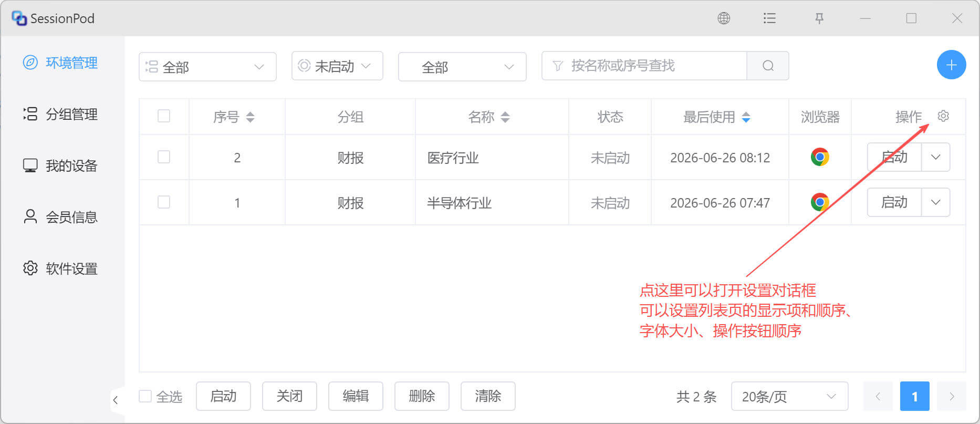Click the bottom 关闭 button
This screenshot has width=980, height=424.
pos(289,396)
